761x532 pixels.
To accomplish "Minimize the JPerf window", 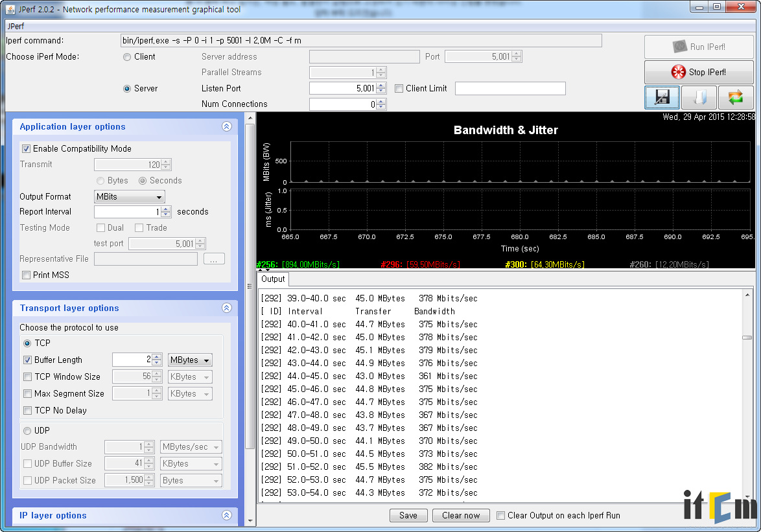I will [699, 7].
